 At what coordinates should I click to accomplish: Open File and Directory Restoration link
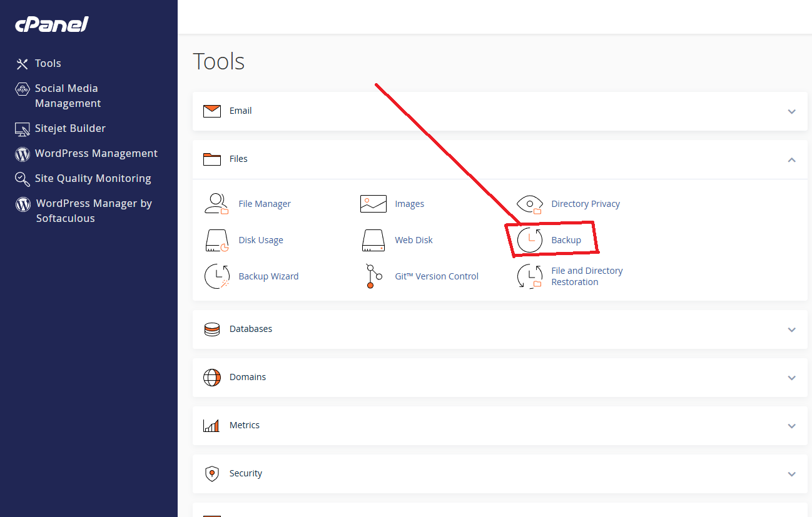(x=587, y=276)
